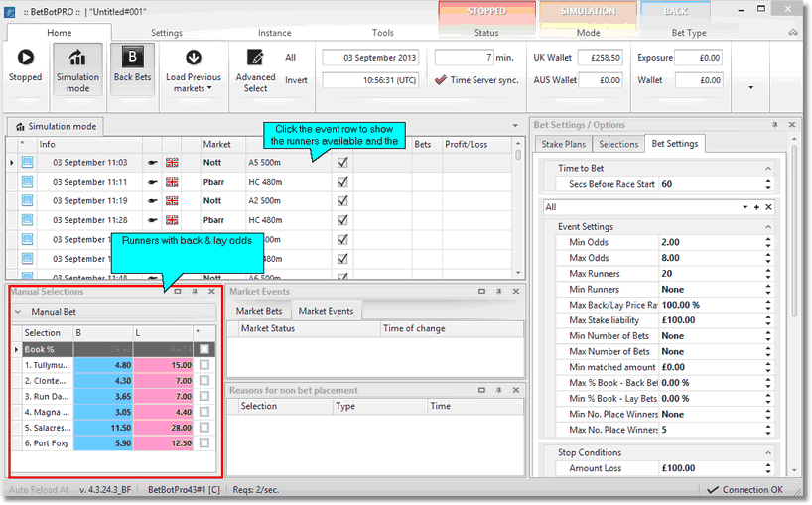Close the Market Events panel

coord(516,292)
